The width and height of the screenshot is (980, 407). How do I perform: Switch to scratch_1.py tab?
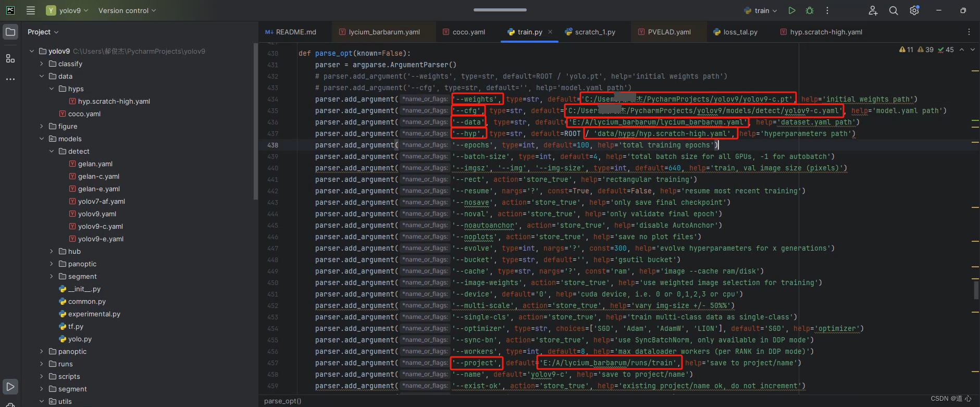[x=590, y=32]
